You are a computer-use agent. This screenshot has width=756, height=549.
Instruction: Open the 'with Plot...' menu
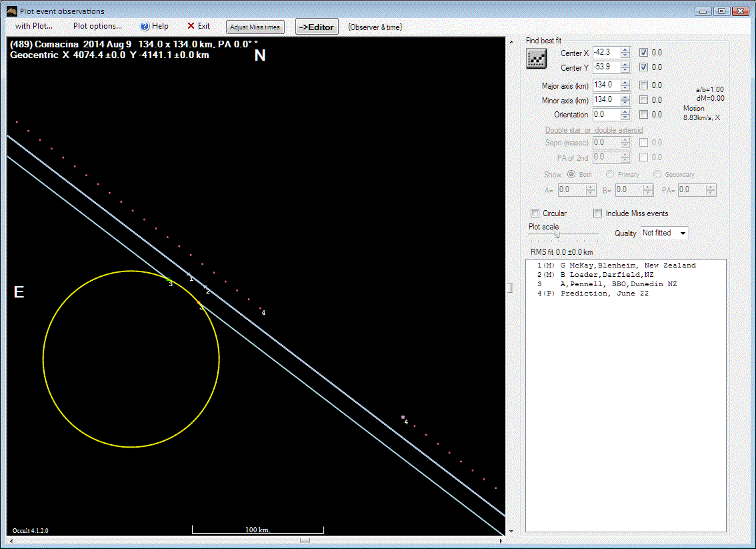coord(34,26)
